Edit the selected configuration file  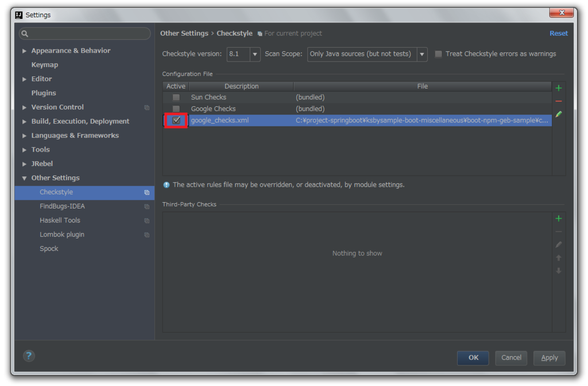[558, 114]
